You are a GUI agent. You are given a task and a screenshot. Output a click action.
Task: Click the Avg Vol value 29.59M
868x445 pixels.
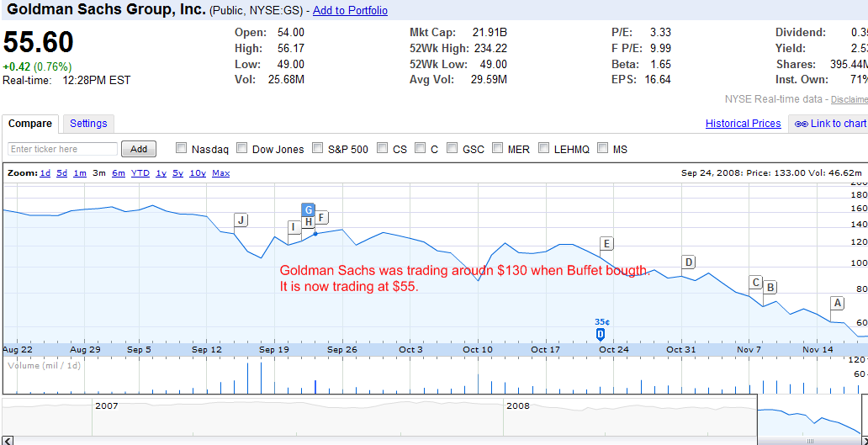pos(490,79)
